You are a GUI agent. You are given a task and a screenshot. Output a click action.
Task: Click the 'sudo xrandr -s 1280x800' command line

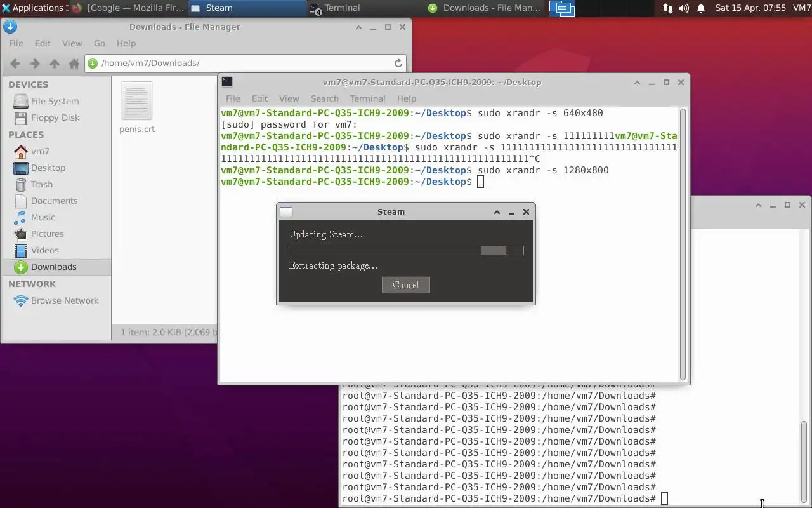coord(543,170)
